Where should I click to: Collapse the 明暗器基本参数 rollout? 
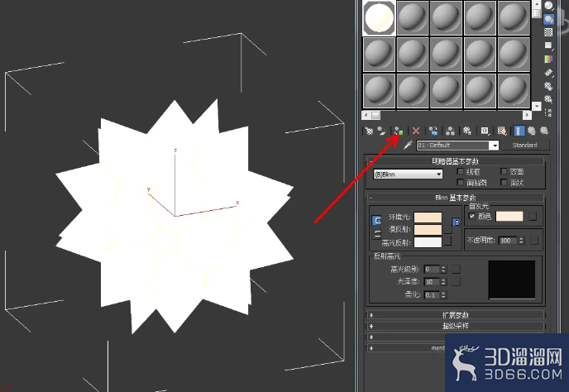(456, 160)
